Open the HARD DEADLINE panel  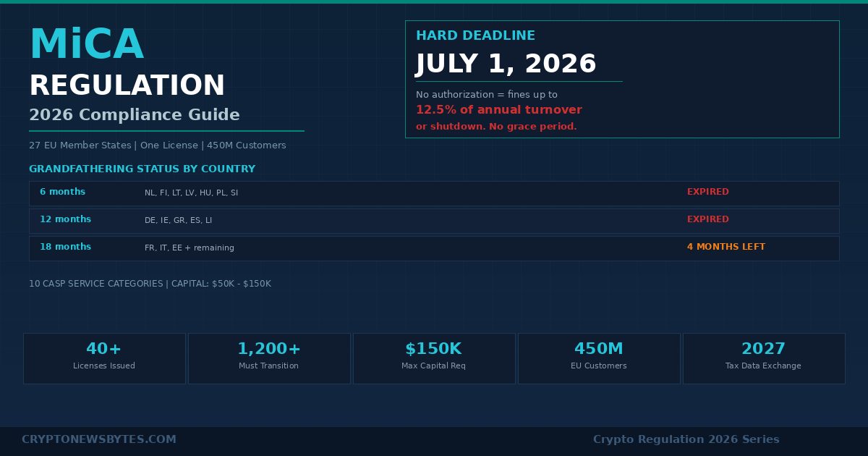(475, 35)
